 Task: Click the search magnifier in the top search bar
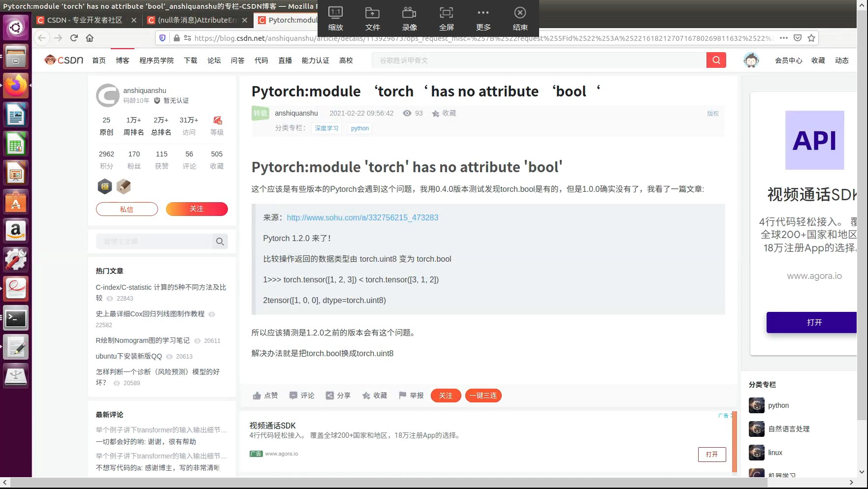[716, 60]
